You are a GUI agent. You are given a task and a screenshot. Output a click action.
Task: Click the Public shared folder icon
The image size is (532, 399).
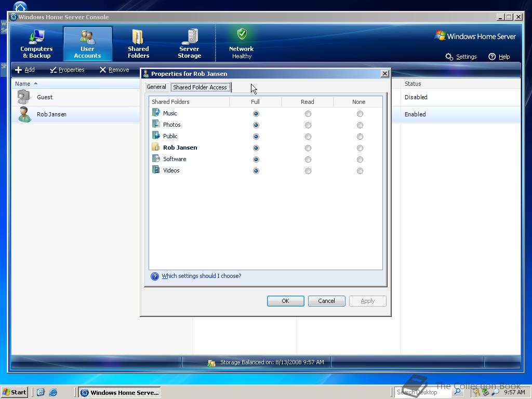click(156, 136)
